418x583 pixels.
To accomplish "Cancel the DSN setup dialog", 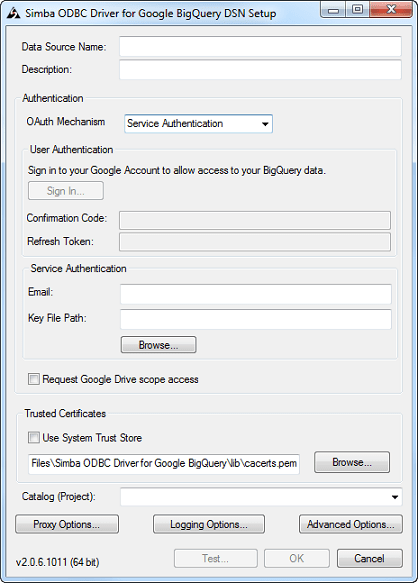I will coord(370,558).
